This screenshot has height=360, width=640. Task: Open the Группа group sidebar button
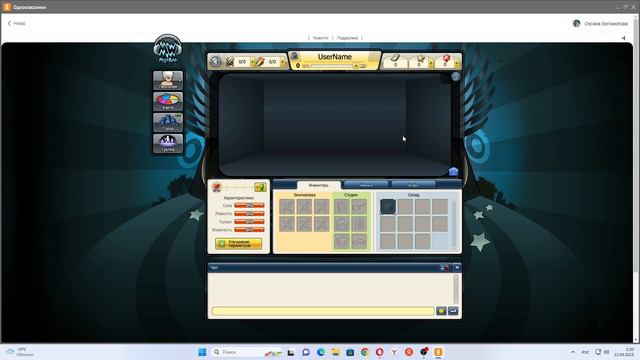168,143
